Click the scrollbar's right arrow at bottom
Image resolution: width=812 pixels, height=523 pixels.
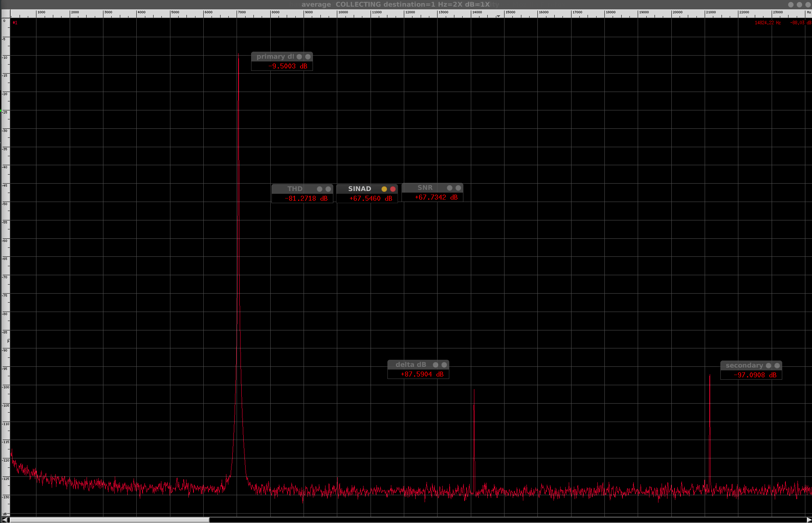tap(808, 520)
